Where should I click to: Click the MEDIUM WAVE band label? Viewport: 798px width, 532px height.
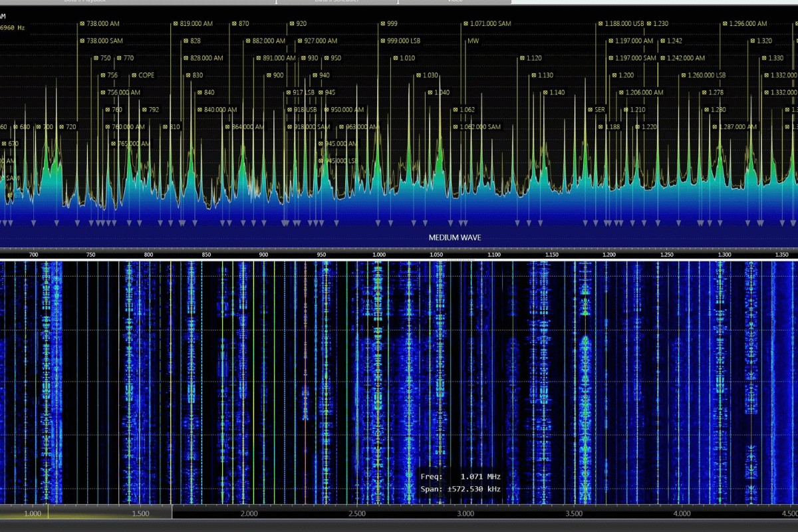(455, 237)
